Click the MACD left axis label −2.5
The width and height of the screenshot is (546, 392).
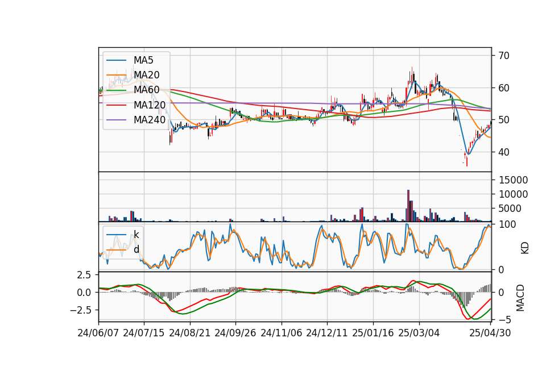80,310
